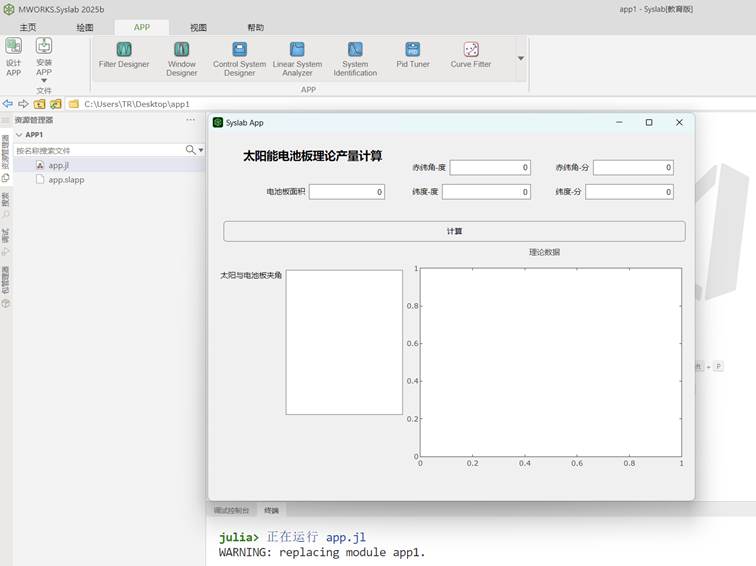Click the 安装 APP icon

tap(44, 46)
